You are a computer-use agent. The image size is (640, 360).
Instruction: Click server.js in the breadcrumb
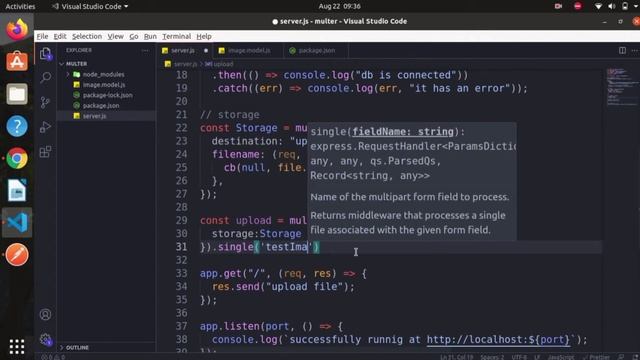pyautogui.click(x=185, y=64)
